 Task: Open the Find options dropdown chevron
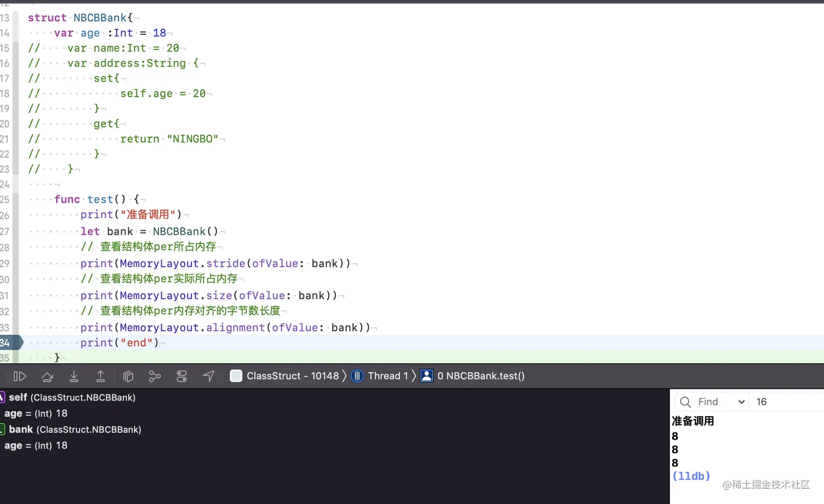click(x=741, y=402)
